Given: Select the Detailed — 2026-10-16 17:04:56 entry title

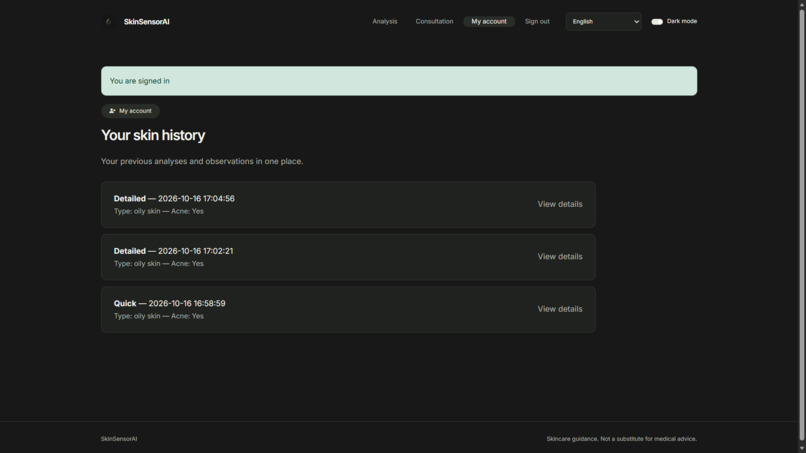Looking at the screenshot, I should click(174, 198).
